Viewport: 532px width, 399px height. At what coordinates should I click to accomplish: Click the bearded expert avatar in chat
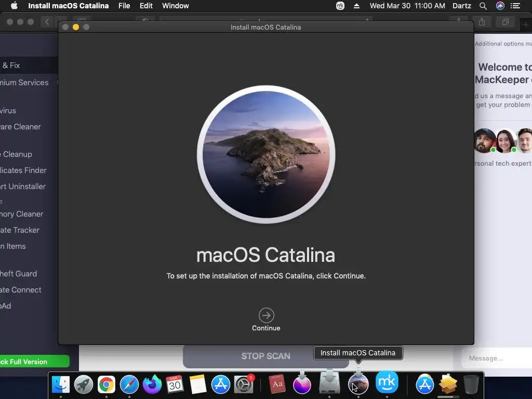pos(485,141)
